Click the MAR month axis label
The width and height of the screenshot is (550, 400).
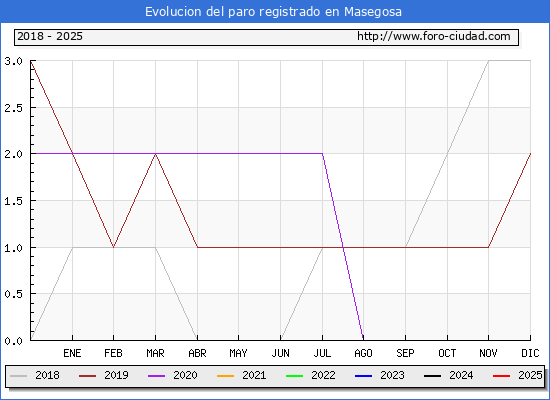pyautogui.click(x=155, y=353)
